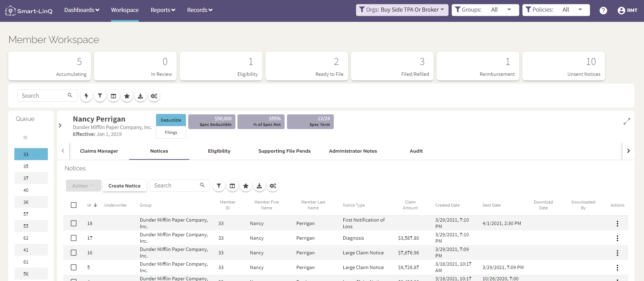The height and width of the screenshot is (281, 644).
Task: Open three-dot actions menu for notice 18
Action: (x=617, y=223)
